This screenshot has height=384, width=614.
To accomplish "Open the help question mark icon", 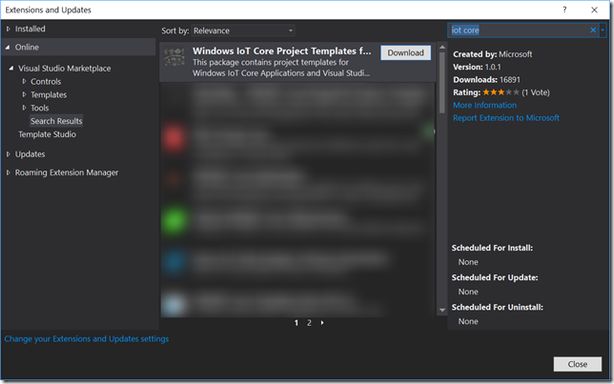I will tap(564, 10).
